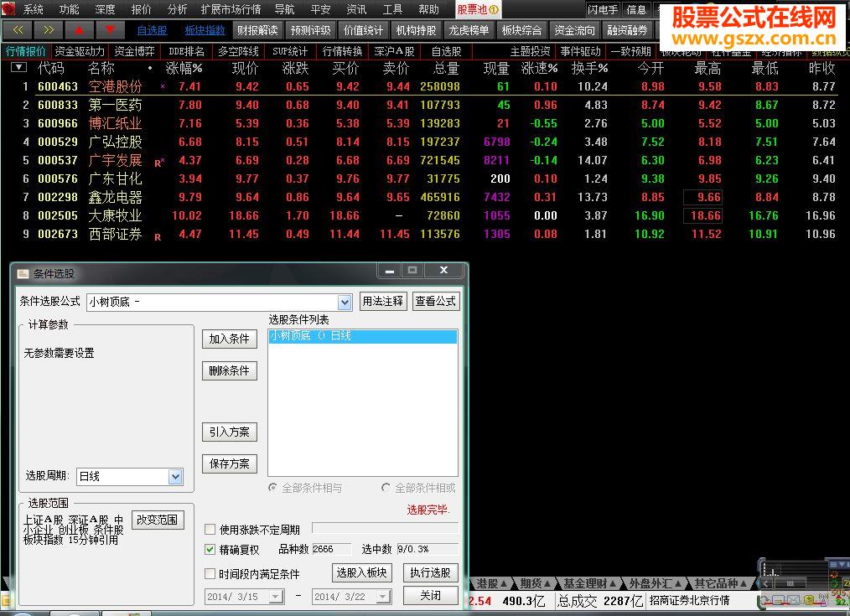The height and width of the screenshot is (616, 850).
Task: Click the 删除条件 button
Action: tap(230, 370)
